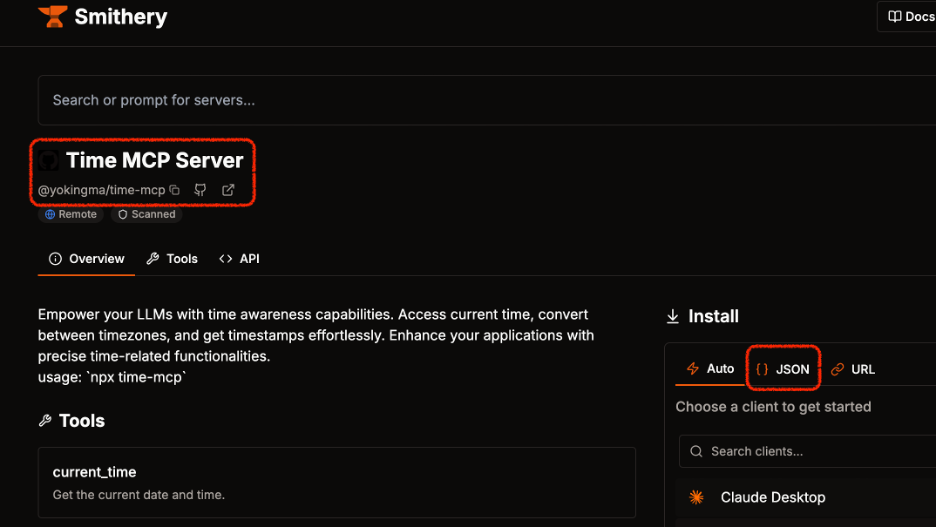Click the Time MCP Server title

[155, 160]
